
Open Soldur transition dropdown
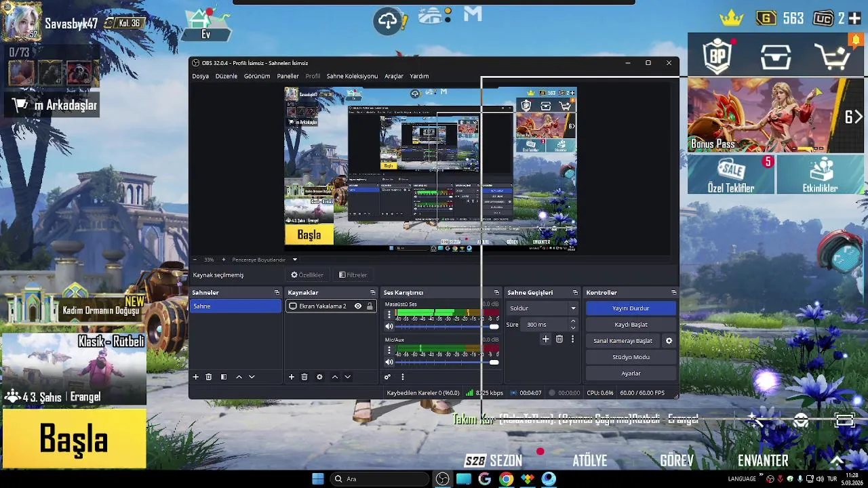[x=542, y=308]
